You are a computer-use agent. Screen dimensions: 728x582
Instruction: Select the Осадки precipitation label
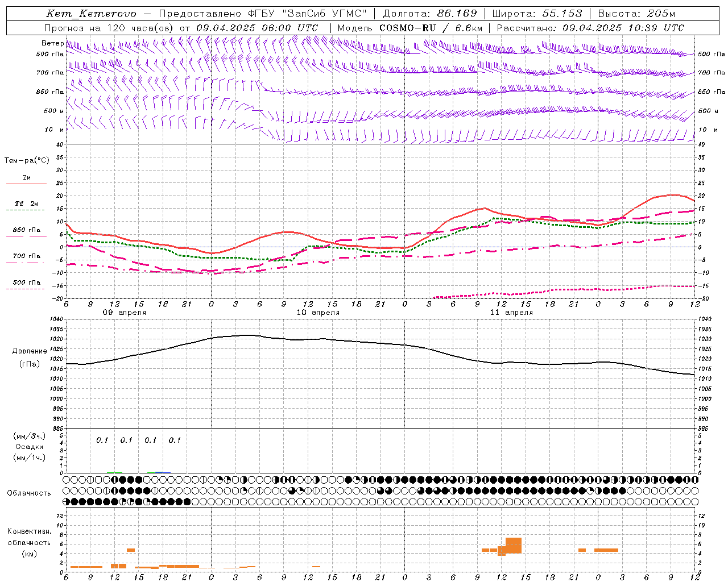pyautogui.click(x=30, y=447)
